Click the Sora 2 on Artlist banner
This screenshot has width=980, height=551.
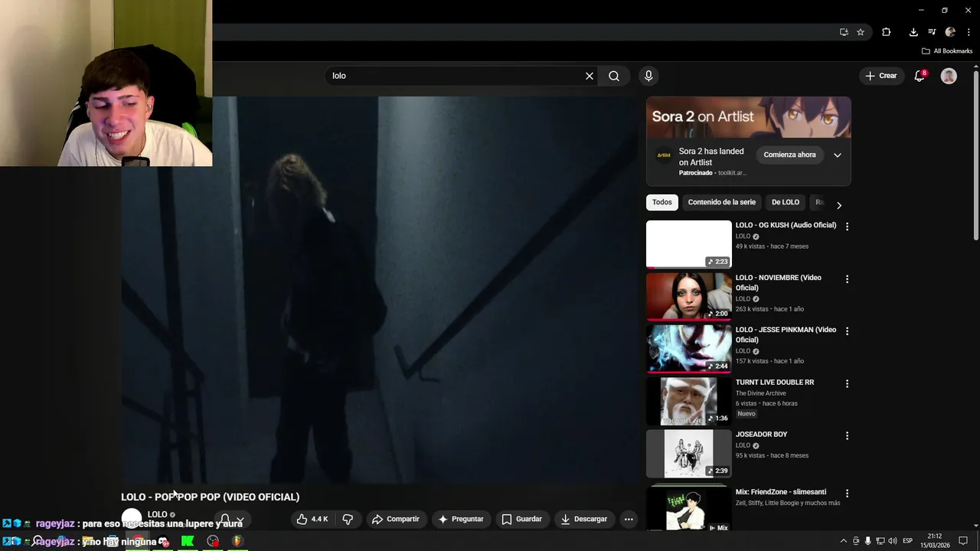pos(749,117)
